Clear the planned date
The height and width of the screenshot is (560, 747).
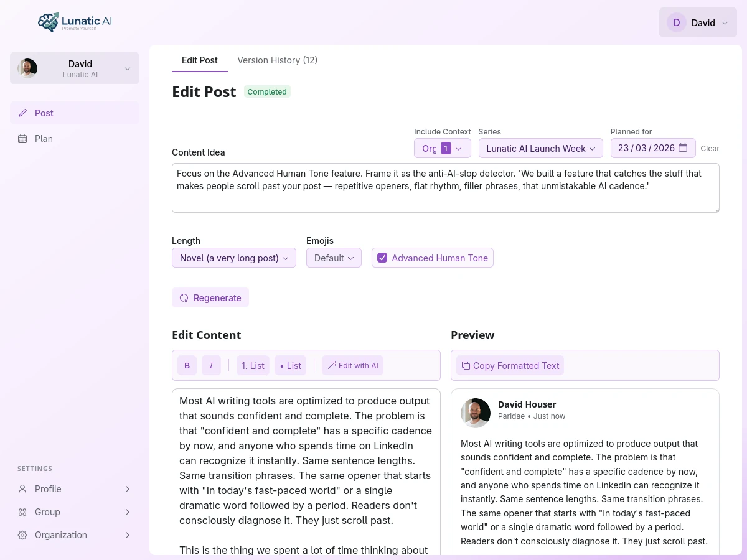pyautogui.click(x=710, y=149)
